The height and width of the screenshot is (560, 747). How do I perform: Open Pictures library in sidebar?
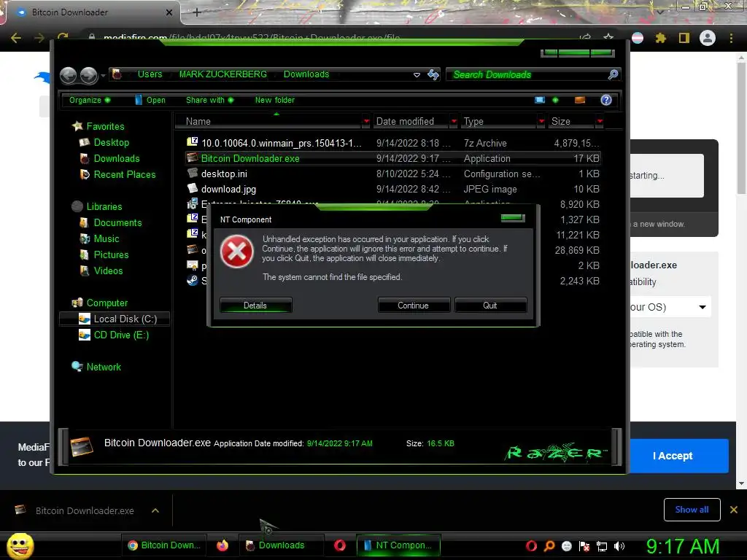(x=111, y=254)
